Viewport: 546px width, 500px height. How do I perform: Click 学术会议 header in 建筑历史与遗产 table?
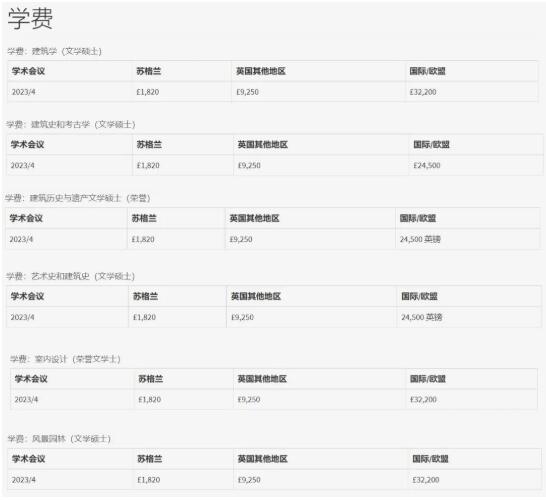tap(26, 218)
